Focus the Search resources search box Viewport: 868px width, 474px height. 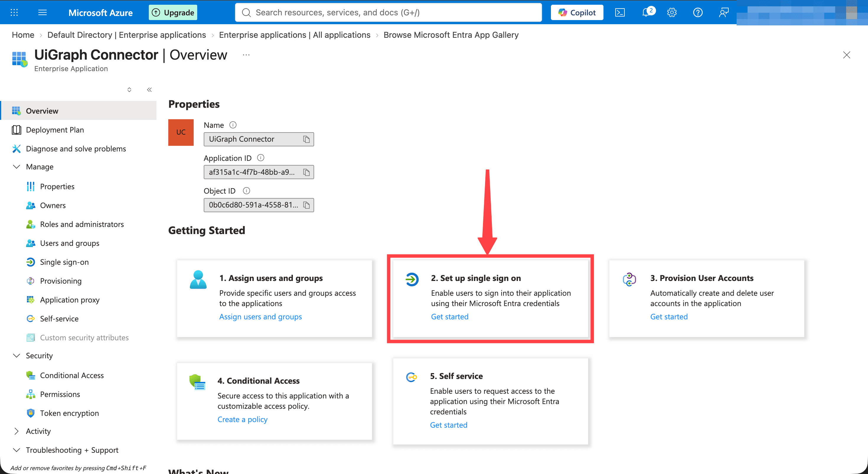[x=388, y=12]
